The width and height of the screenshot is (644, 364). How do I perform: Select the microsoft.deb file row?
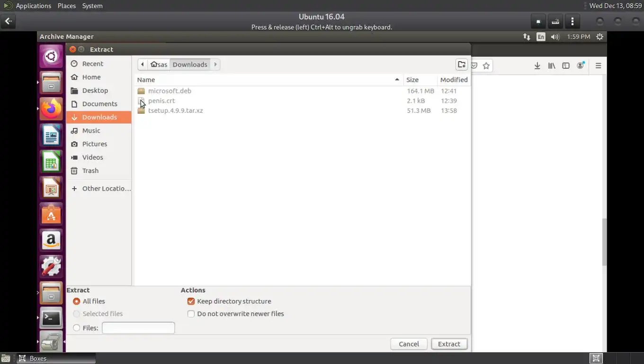(x=303, y=91)
